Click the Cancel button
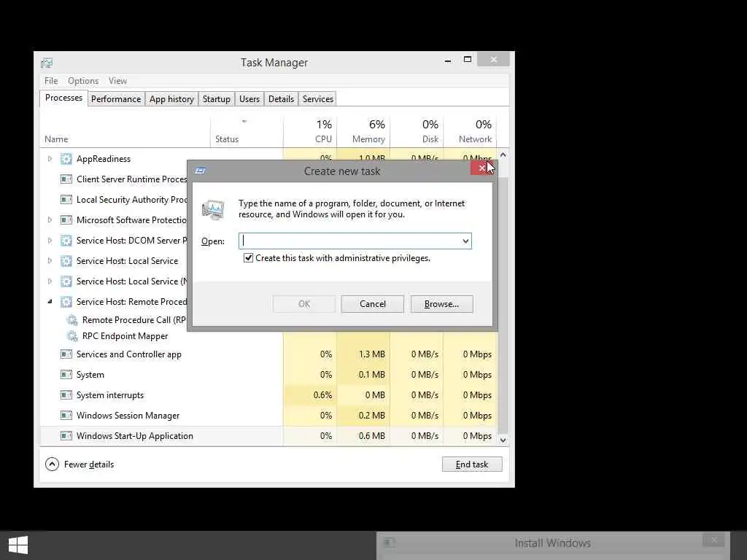Image resolution: width=747 pixels, height=560 pixels. pyautogui.click(x=373, y=304)
